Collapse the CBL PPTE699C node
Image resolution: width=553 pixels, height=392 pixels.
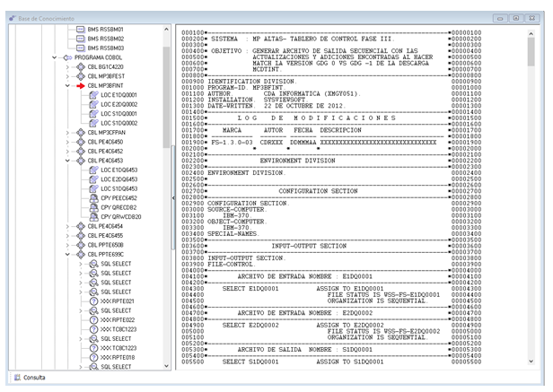(x=68, y=254)
